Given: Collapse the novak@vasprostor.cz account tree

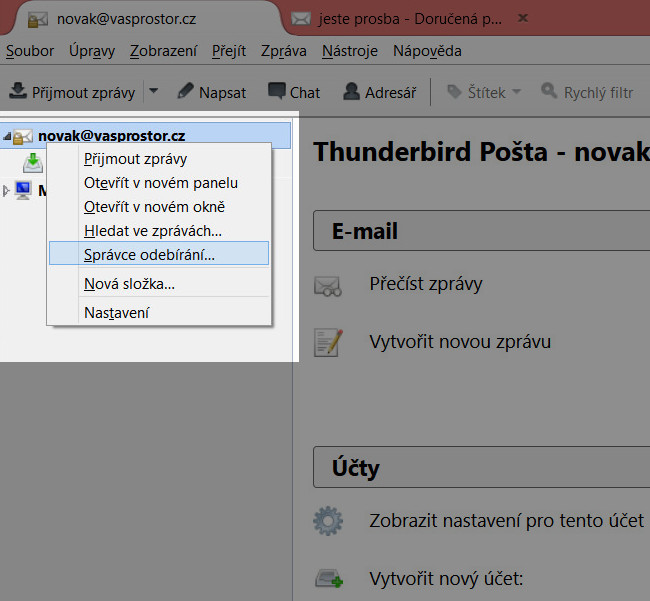Looking at the screenshot, I should [x=7, y=136].
